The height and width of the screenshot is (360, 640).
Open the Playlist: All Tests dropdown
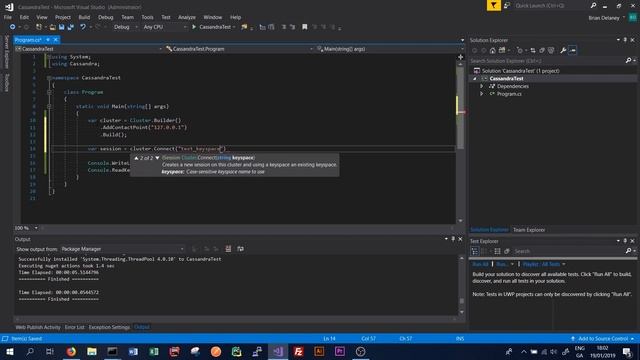click(x=544, y=264)
